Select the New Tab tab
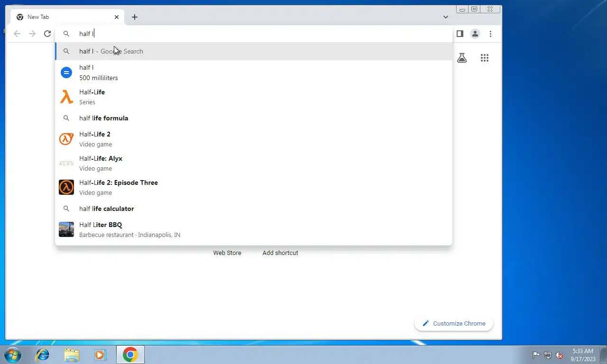This screenshot has width=607, height=364. [x=67, y=17]
